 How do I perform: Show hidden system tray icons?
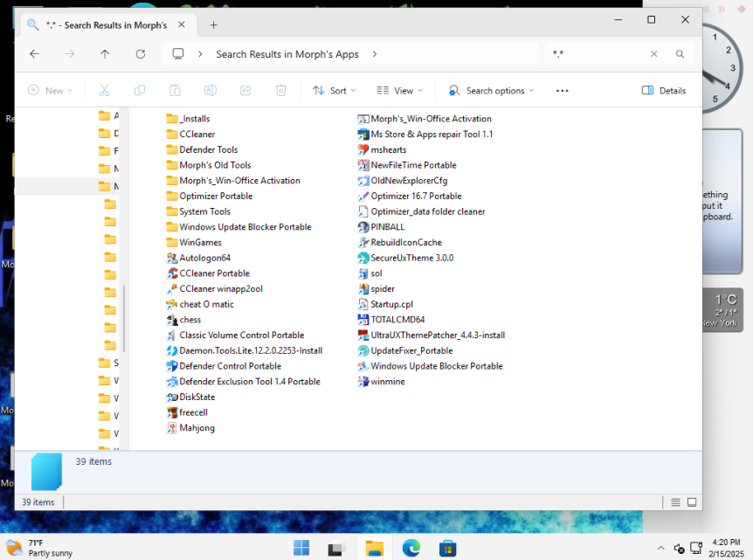[660, 548]
